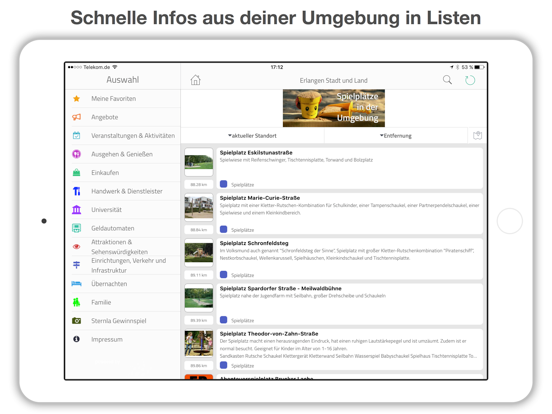Open the Theodor-von-Zahn-Straße playground thumbnail
This screenshot has width=552, height=414.
pos(199,343)
